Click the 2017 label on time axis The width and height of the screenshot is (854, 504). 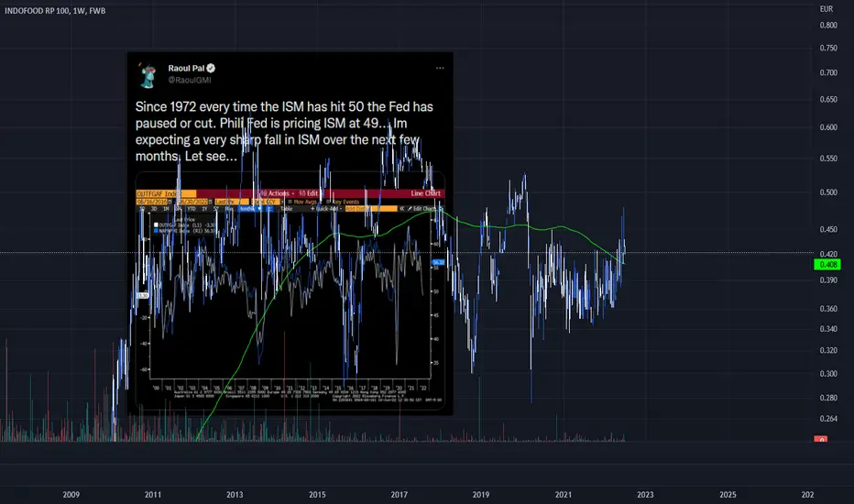tap(399, 494)
